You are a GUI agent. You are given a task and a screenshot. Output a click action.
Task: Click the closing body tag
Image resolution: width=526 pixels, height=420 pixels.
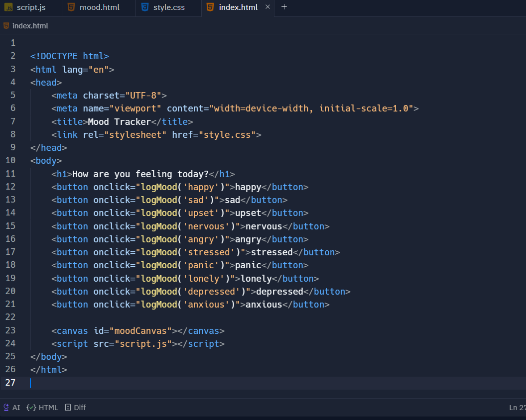tap(49, 357)
